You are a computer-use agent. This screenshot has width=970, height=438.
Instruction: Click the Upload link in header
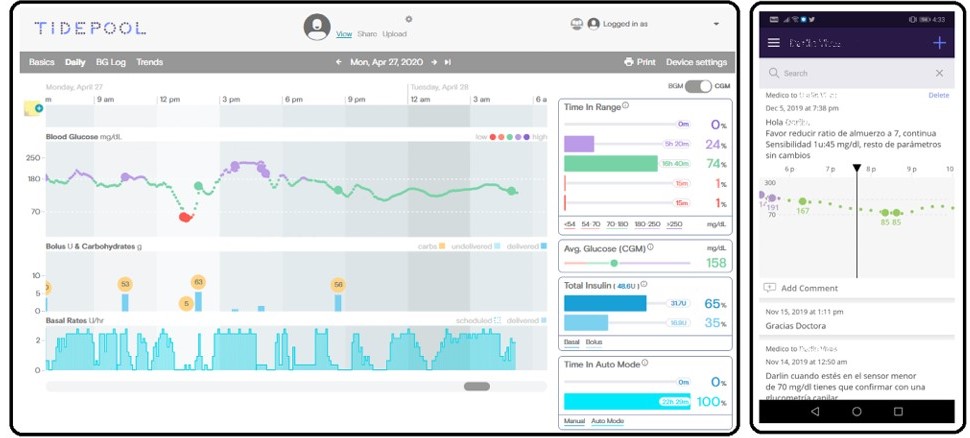click(x=394, y=34)
